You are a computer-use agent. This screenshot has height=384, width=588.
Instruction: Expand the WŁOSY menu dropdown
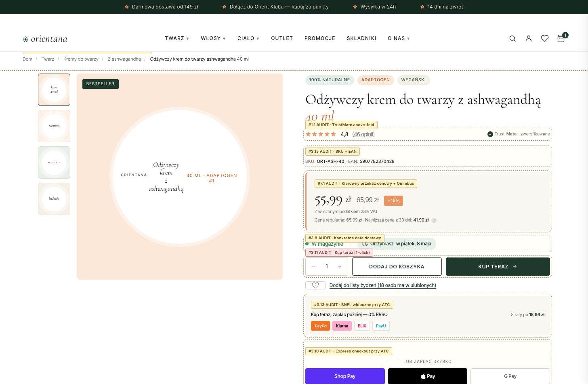tap(213, 38)
